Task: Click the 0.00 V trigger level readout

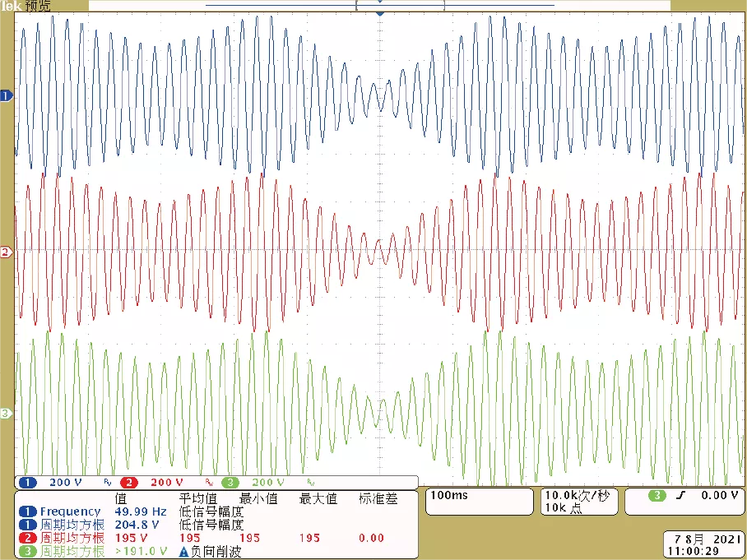Action: click(719, 496)
